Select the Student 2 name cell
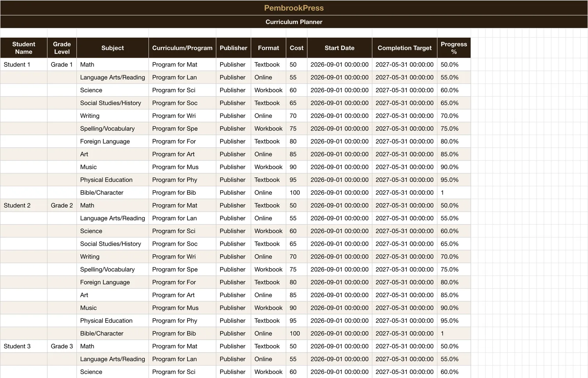 24,205
